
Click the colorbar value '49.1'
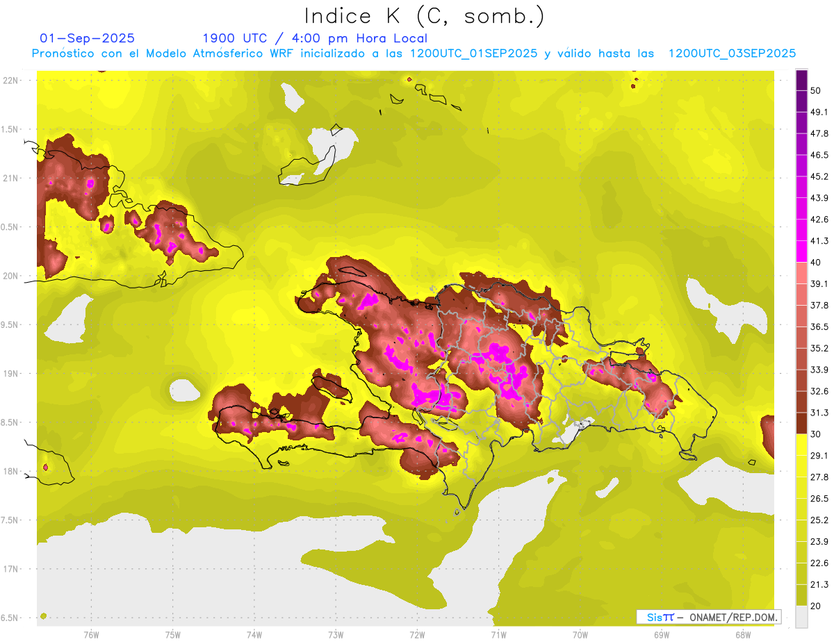point(819,113)
